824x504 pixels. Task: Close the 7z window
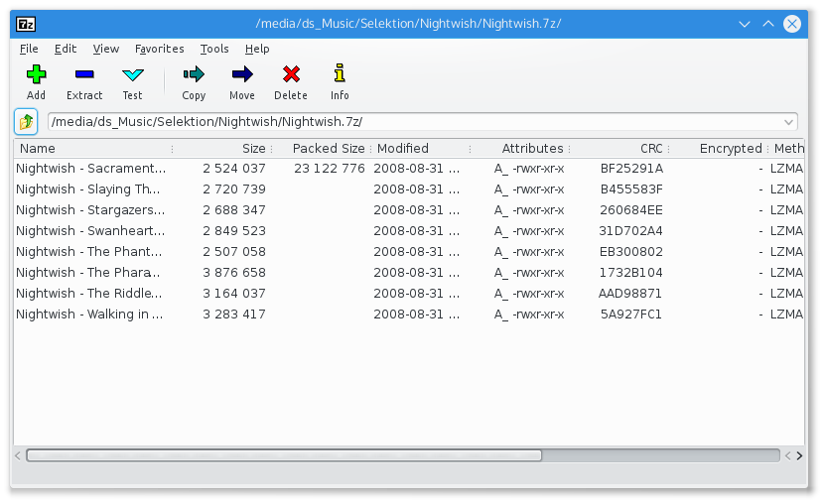click(x=792, y=24)
